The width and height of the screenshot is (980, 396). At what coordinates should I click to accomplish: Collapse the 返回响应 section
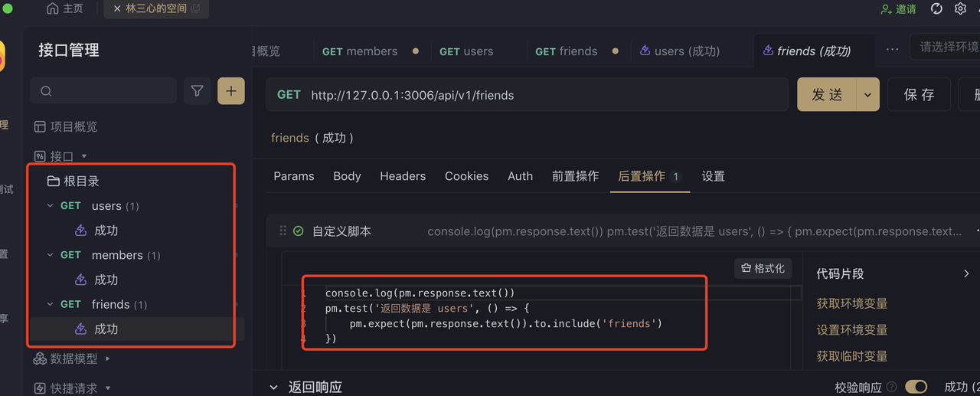click(274, 388)
